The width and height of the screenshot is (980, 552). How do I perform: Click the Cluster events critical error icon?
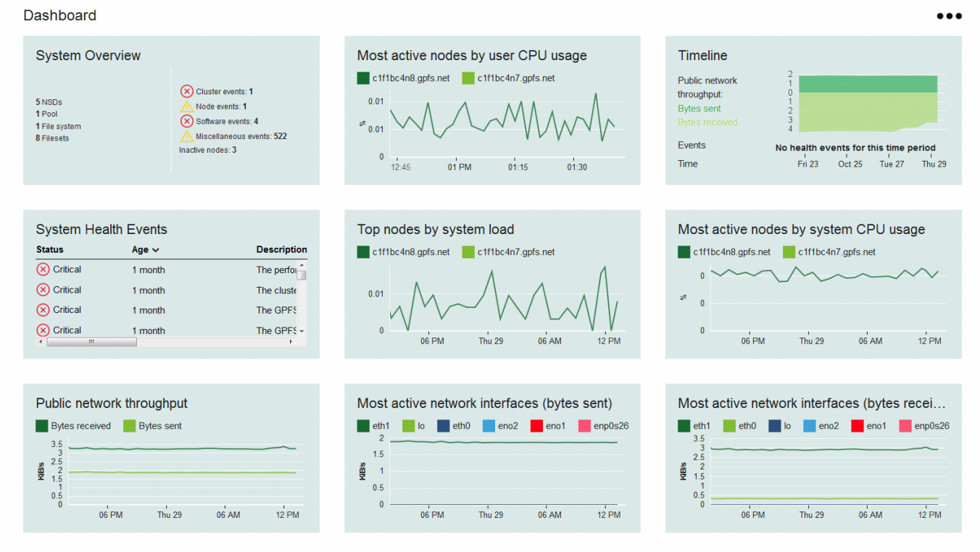point(186,91)
